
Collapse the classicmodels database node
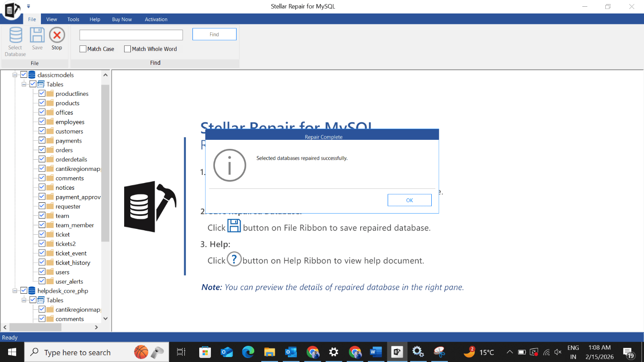(15, 75)
